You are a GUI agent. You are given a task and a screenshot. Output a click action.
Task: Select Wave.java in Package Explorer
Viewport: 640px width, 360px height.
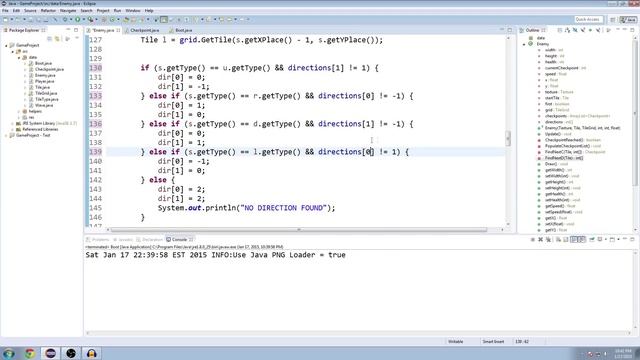tap(44, 105)
